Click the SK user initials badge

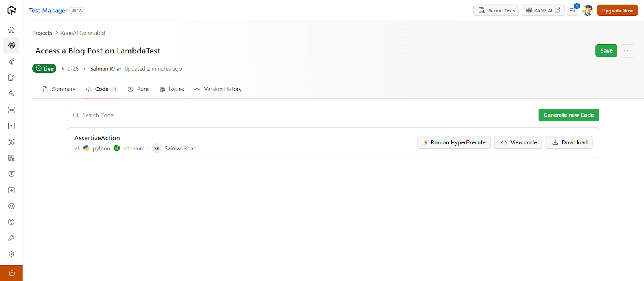coord(157,148)
